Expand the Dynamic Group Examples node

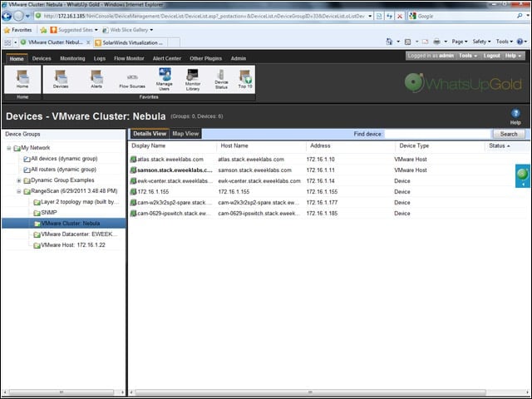coord(19,180)
